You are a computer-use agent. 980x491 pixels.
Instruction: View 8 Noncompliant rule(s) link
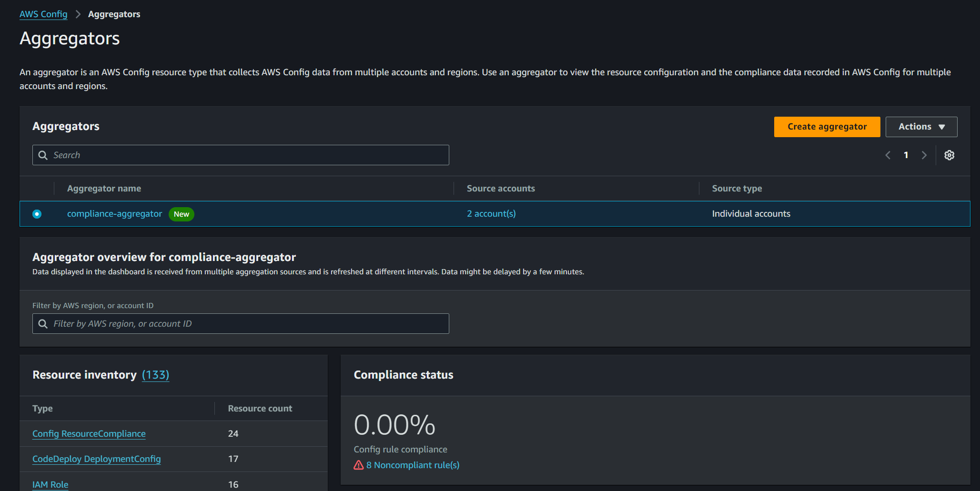click(x=413, y=465)
